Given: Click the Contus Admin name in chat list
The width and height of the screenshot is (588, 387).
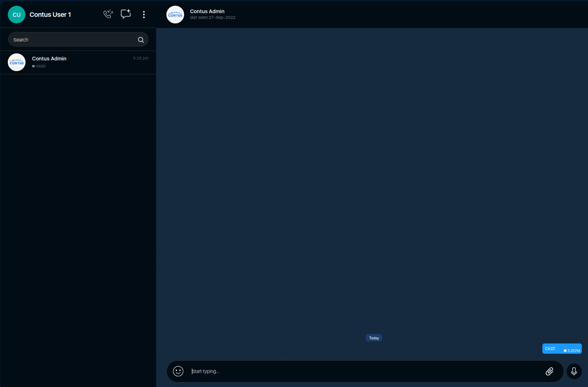Looking at the screenshot, I should coord(49,59).
